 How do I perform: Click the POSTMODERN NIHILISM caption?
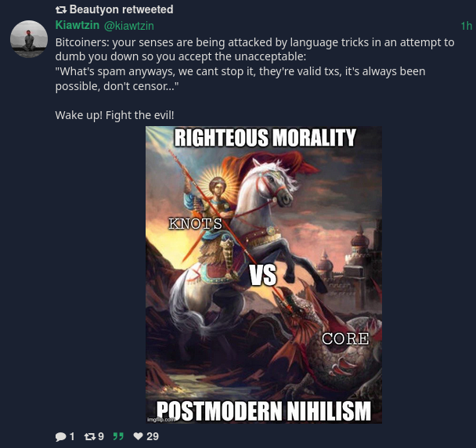[264, 411]
